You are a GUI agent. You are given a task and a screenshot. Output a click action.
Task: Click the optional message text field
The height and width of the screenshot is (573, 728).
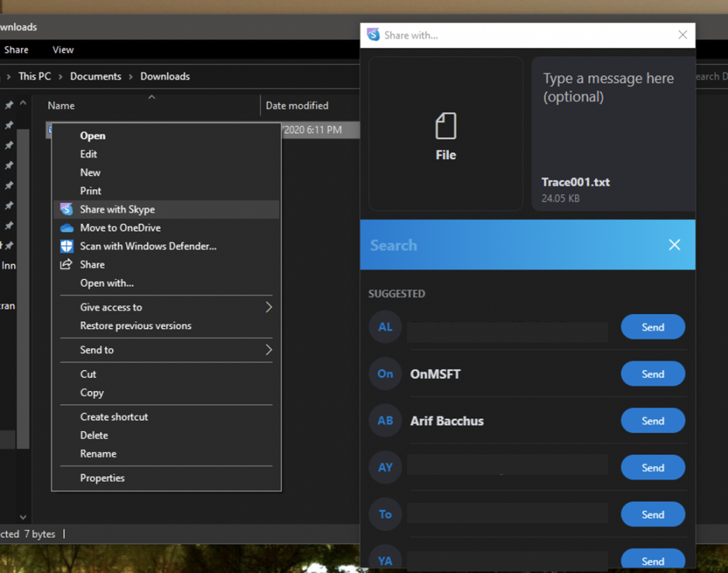click(608, 87)
